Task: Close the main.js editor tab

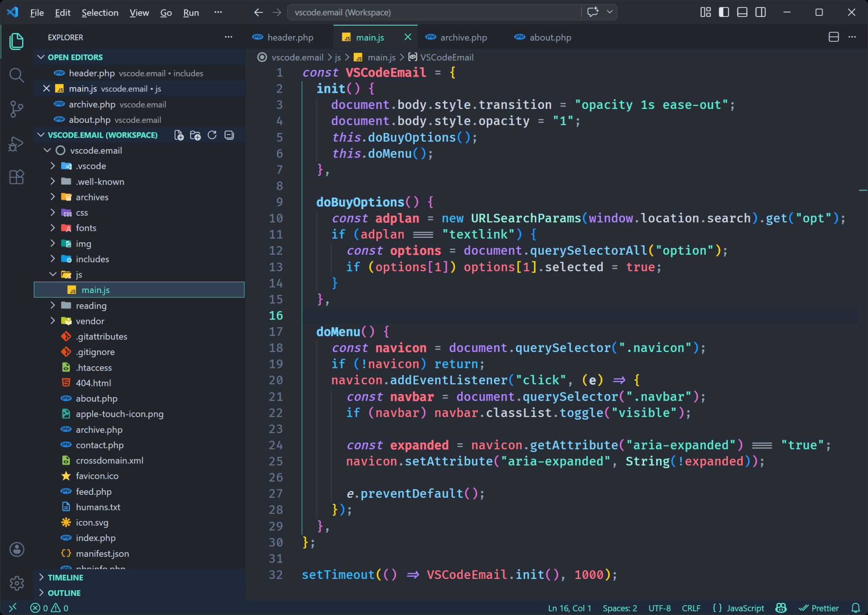Action: (408, 37)
